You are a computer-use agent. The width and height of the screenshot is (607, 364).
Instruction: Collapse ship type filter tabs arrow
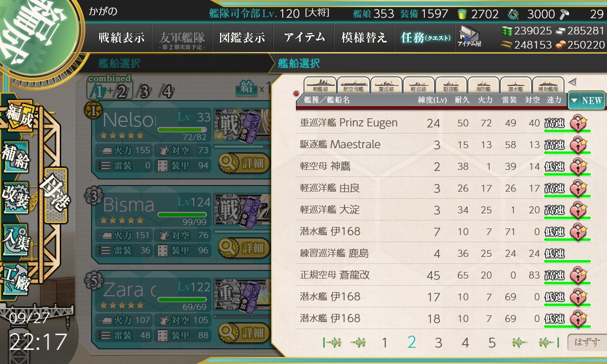pos(572,81)
